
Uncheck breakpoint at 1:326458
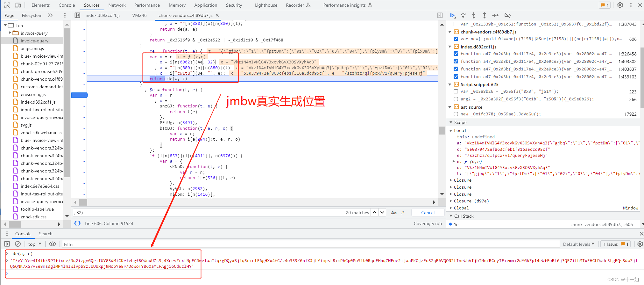point(456,54)
